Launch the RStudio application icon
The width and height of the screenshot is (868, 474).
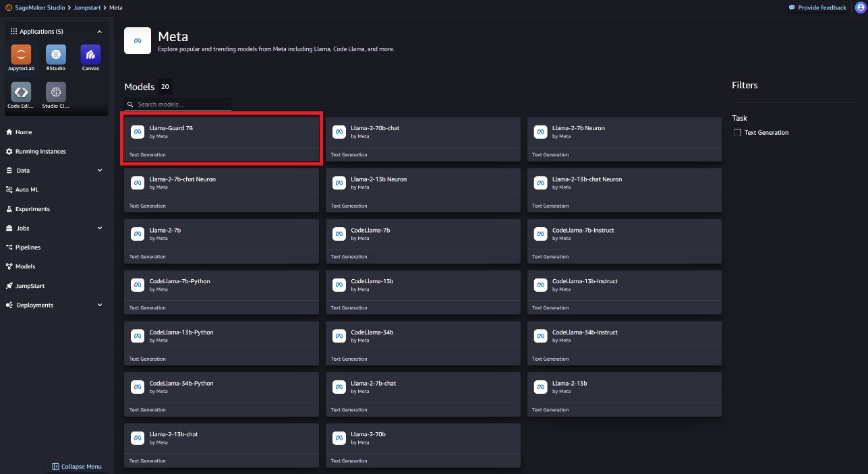click(56, 55)
